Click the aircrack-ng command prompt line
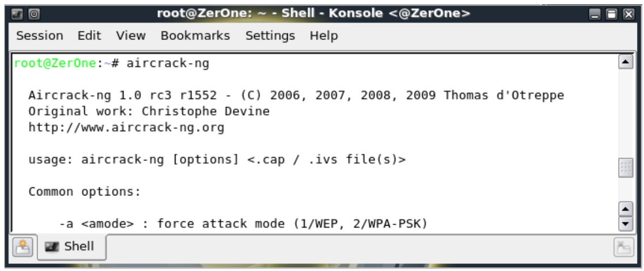 (x=112, y=63)
